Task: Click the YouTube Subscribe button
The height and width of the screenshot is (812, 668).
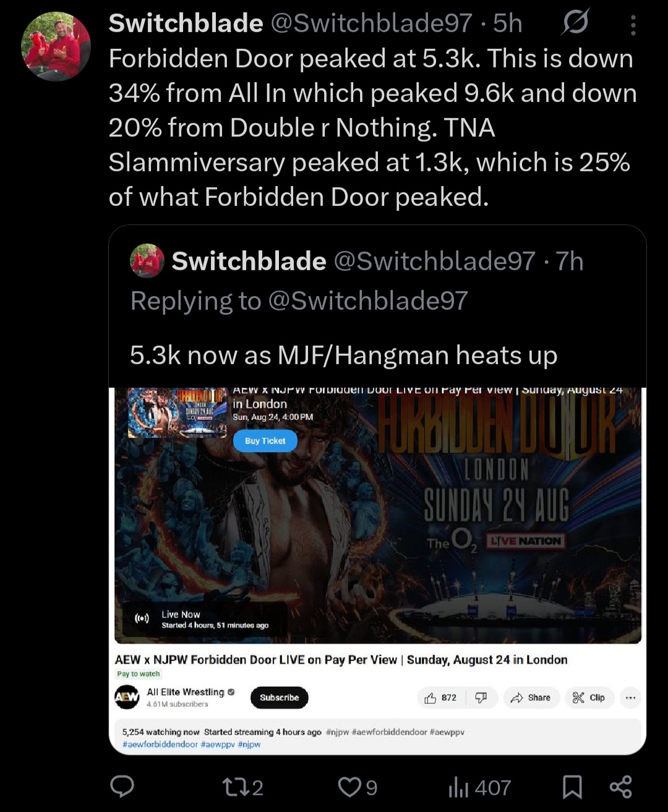Action: [279, 698]
